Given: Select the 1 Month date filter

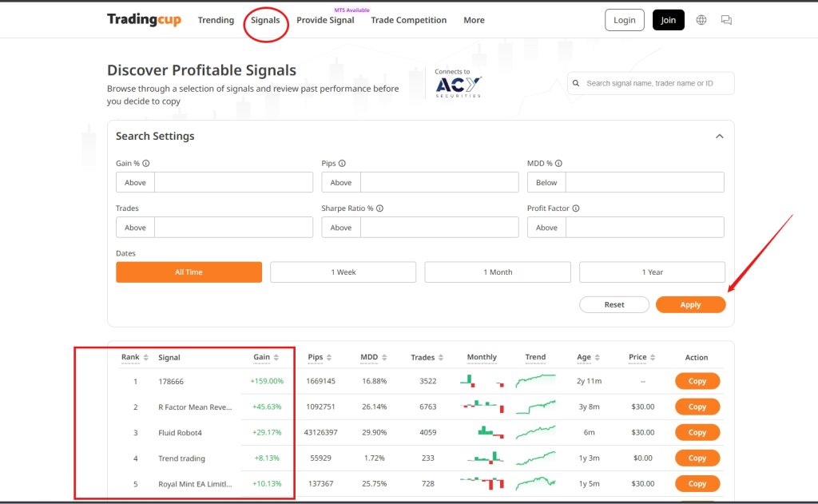Looking at the screenshot, I should click(497, 272).
